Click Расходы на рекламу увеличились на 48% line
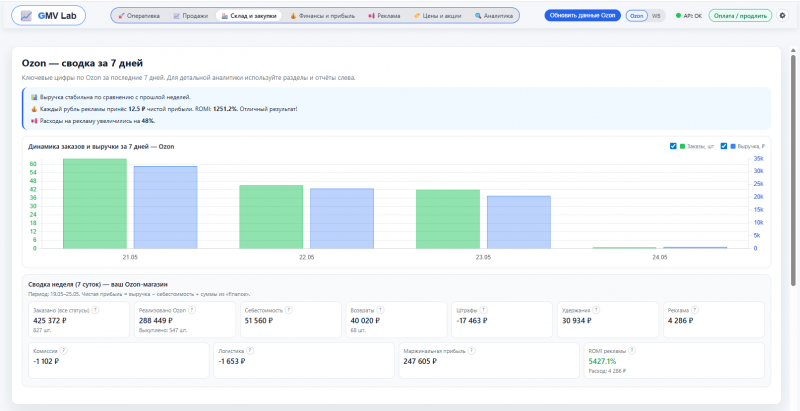This screenshot has height=411, width=800. (x=93, y=121)
